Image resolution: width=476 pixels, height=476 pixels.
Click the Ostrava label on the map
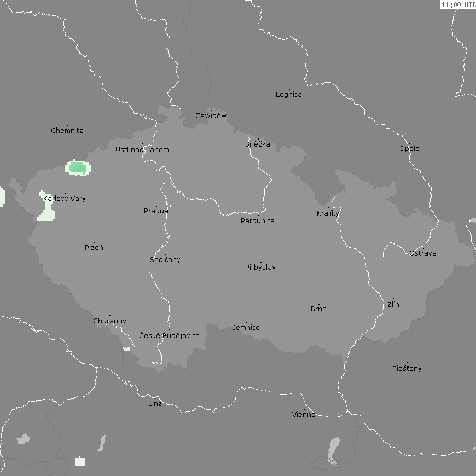coord(423,253)
